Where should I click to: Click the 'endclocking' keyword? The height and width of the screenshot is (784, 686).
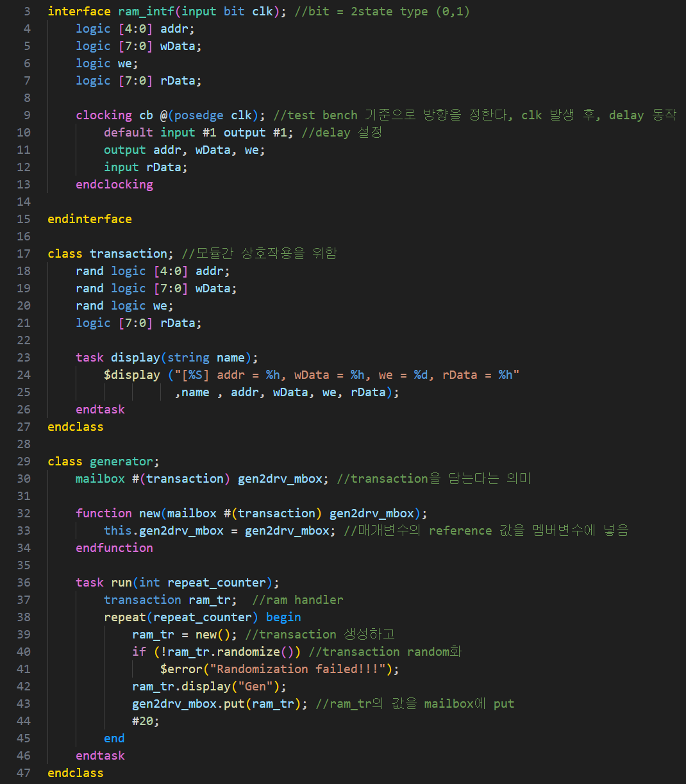[x=114, y=185]
